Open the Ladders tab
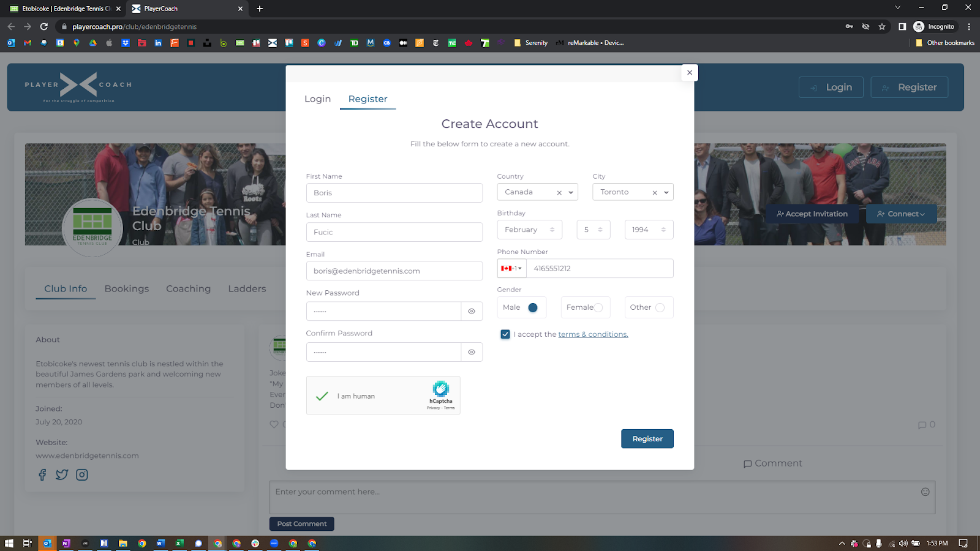Image resolution: width=980 pixels, height=551 pixels. [247, 289]
